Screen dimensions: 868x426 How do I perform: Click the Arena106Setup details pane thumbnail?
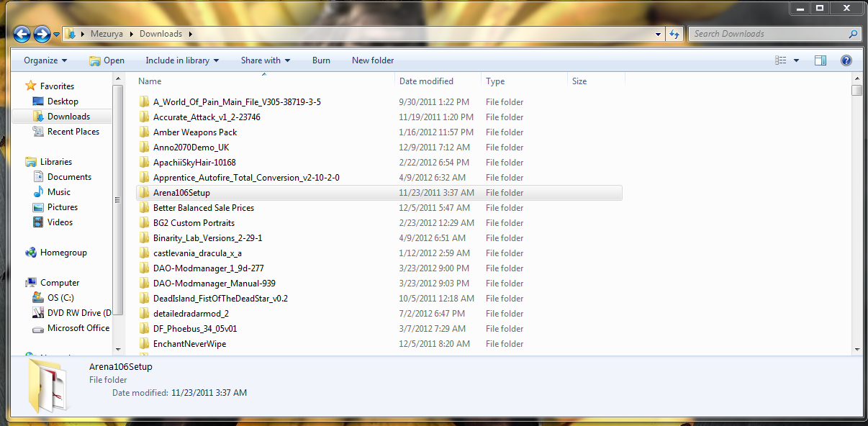48,386
